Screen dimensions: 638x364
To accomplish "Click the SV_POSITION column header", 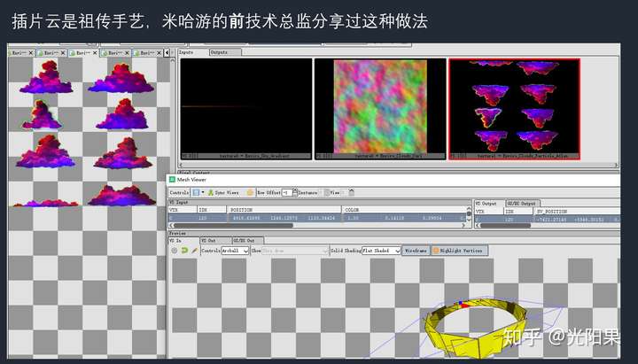I will tap(577, 212).
